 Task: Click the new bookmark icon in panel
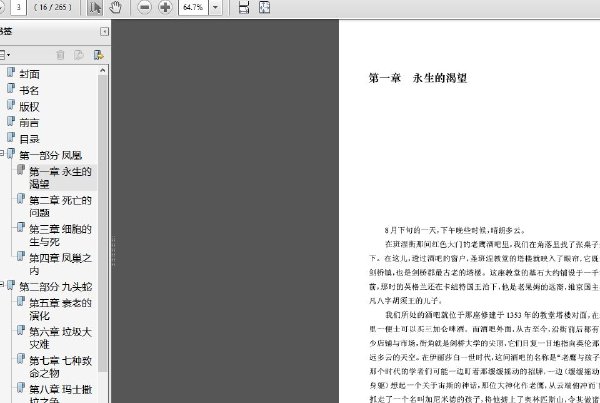pos(79,55)
